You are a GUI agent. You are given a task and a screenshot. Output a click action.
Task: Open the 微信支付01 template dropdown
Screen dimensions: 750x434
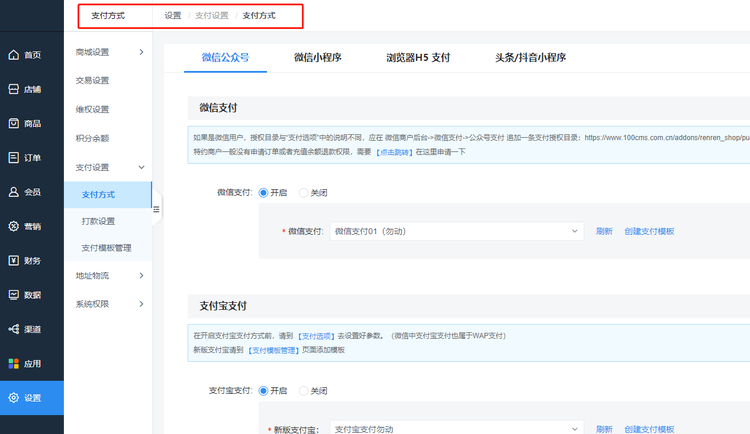point(456,231)
